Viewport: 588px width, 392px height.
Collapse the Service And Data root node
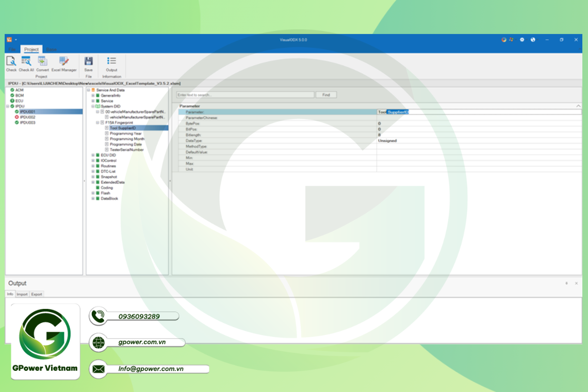point(89,90)
